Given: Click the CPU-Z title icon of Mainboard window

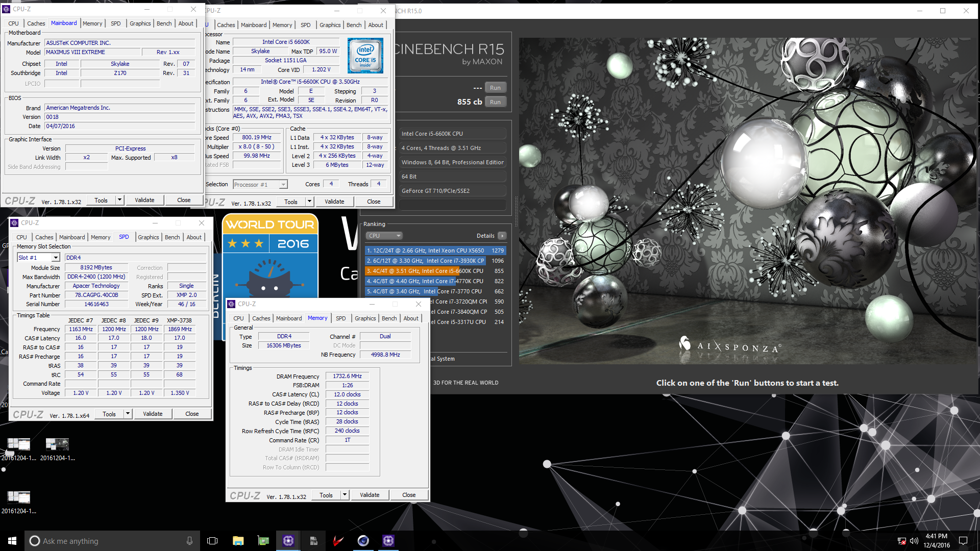Looking at the screenshot, I should pos(6,9).
